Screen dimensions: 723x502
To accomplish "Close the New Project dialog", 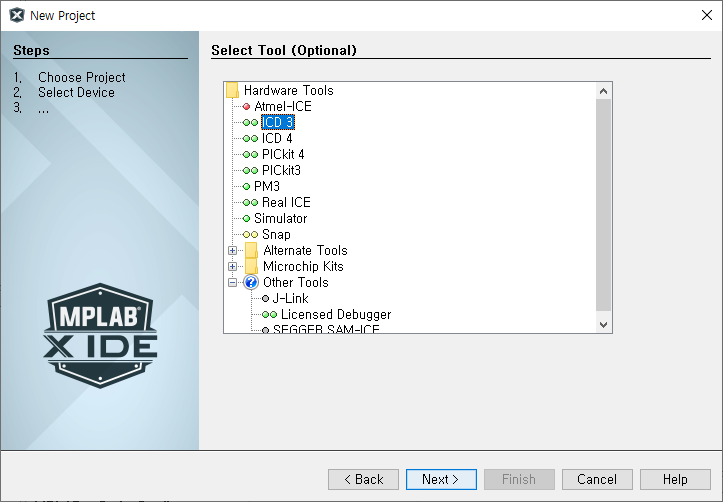I will click(706, 15).
